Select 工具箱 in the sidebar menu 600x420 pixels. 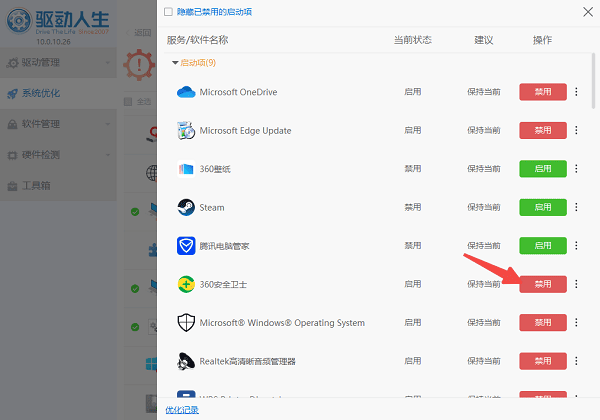click(x=58, y=186)
